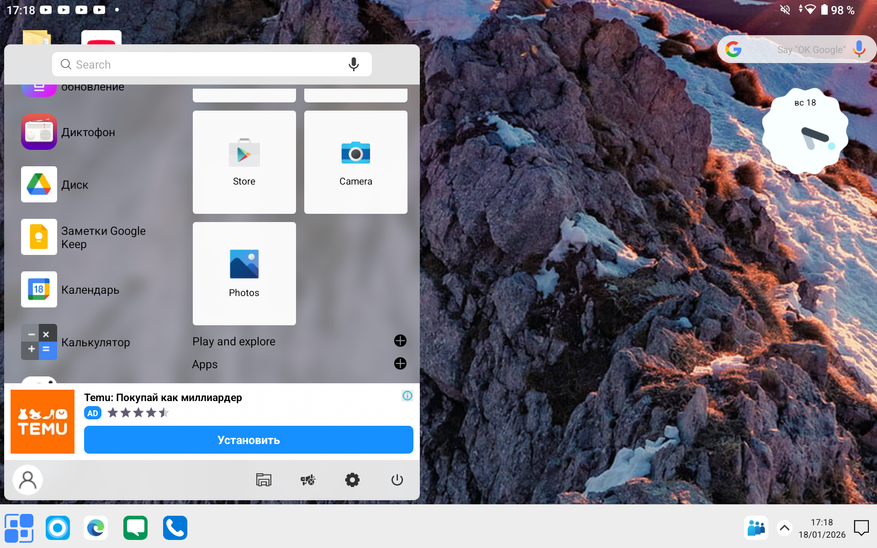Open the Диктофон app
The width and height of the screenshot is (877, 548).
pos(68,133)
